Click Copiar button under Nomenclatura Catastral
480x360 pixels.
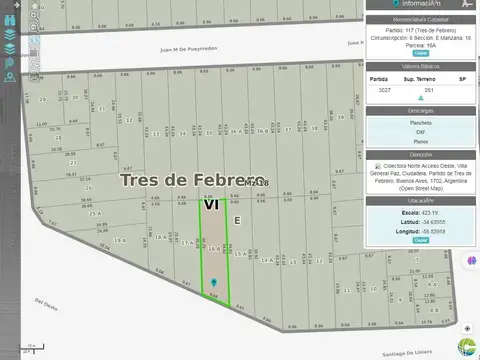pos(421,53)
